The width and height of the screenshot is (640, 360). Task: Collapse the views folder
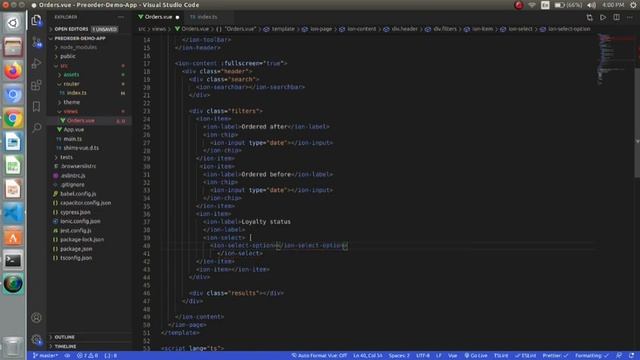89,111
